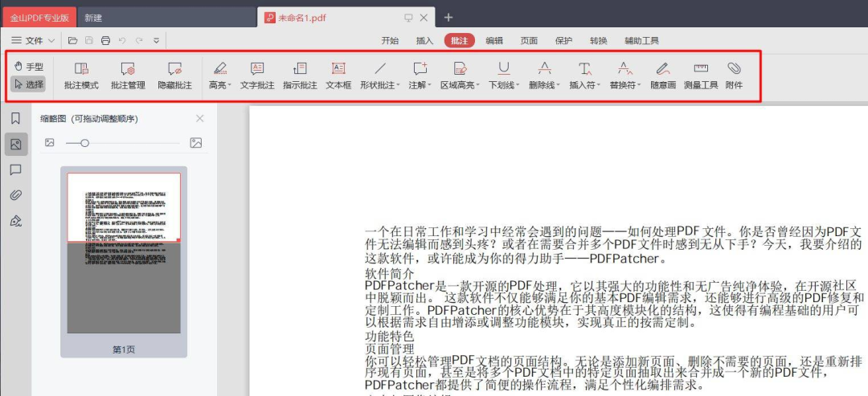Redo the last undone action
This screenshot has height=396, width=868.
click(139, 40)
